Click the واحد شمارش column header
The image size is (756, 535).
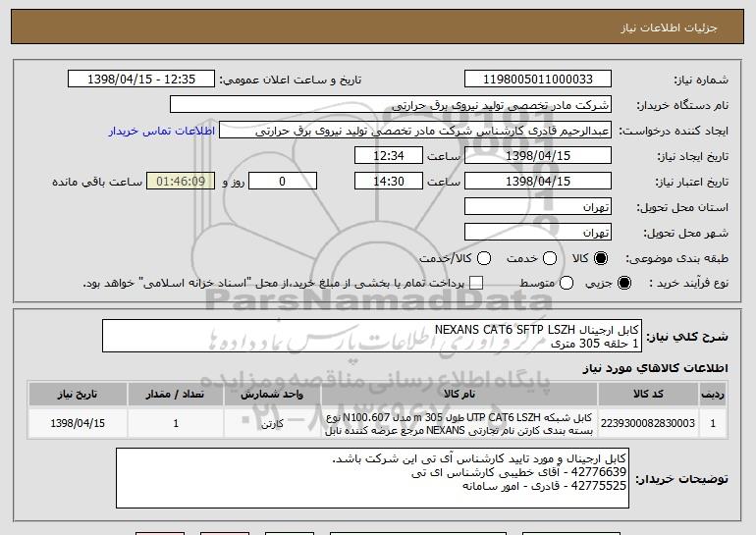coord(272,395)
